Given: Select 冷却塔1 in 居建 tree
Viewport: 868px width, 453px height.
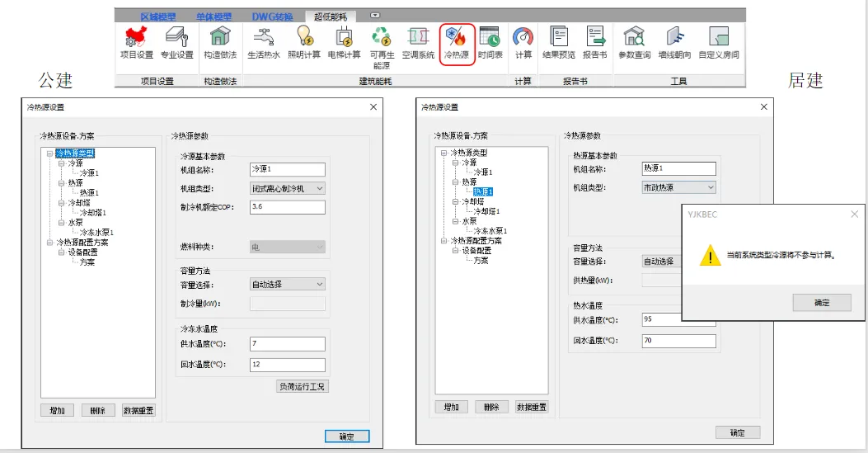Looking at the screenshot, I should (x=486, y=211).
